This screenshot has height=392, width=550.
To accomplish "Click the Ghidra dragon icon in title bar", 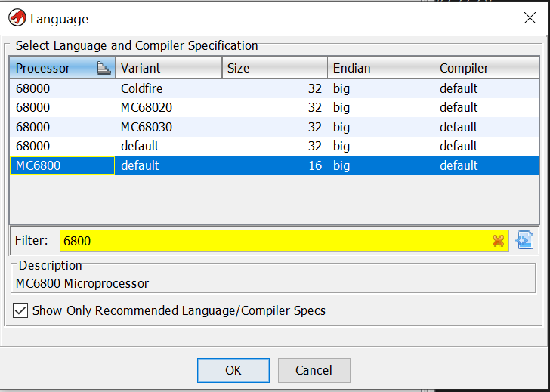I will coord(17,18).
